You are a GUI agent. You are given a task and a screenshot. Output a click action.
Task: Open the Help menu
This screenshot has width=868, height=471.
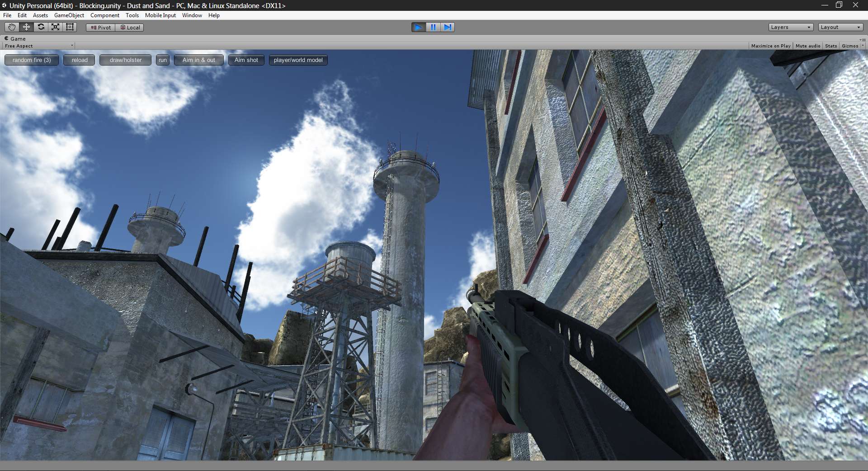click(214, 15)
